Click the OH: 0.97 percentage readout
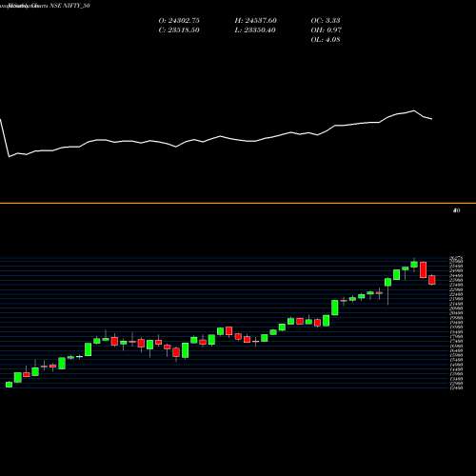This screenshot has height=476, width=476. pos(326,30)
